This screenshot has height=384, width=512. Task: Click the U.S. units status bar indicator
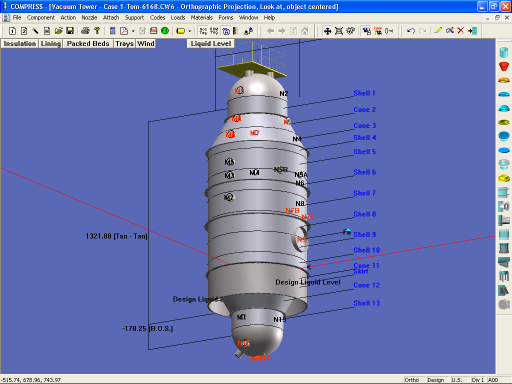click(x=457, y=380)
